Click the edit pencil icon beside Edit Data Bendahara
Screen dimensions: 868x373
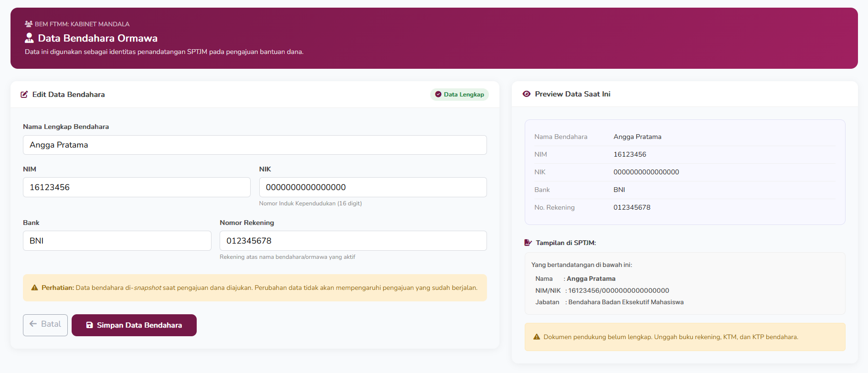pyautogui.click(x=24, y=95)
